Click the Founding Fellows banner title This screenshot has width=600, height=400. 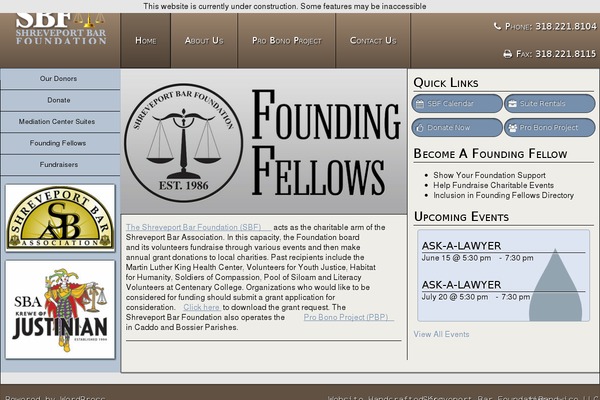[325, 142]
